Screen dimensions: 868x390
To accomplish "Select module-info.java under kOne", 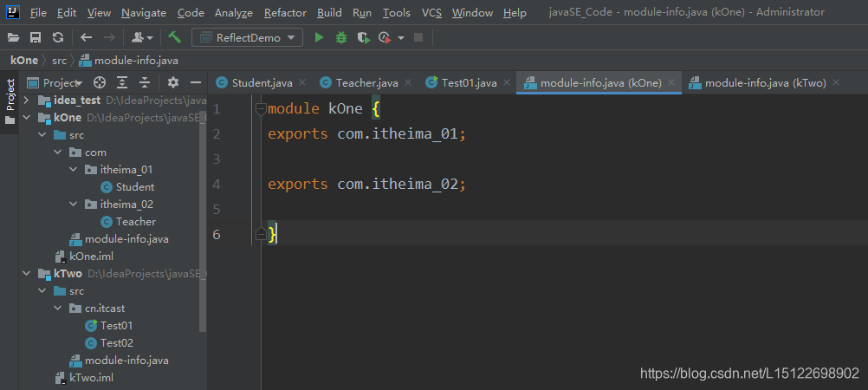I will pos(119,239).
